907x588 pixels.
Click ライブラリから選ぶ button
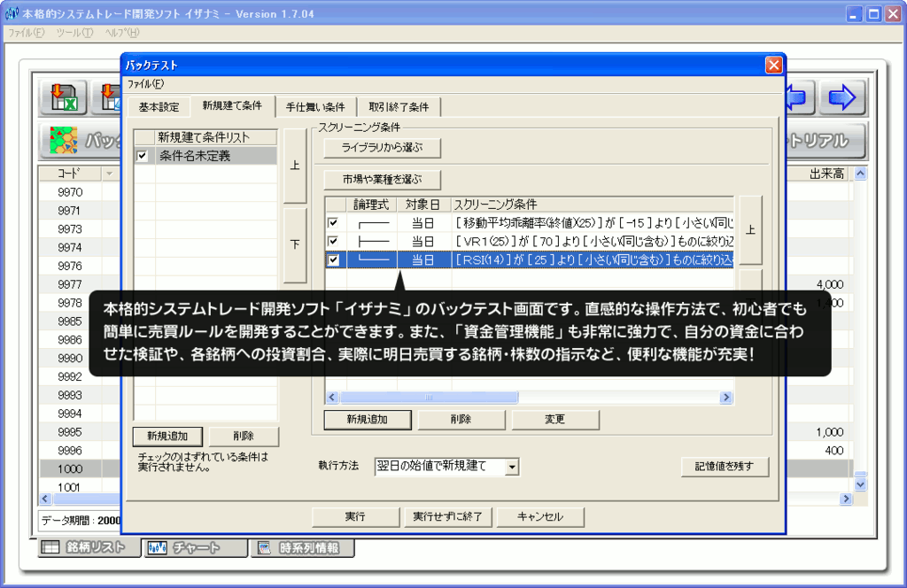[383, 147]
